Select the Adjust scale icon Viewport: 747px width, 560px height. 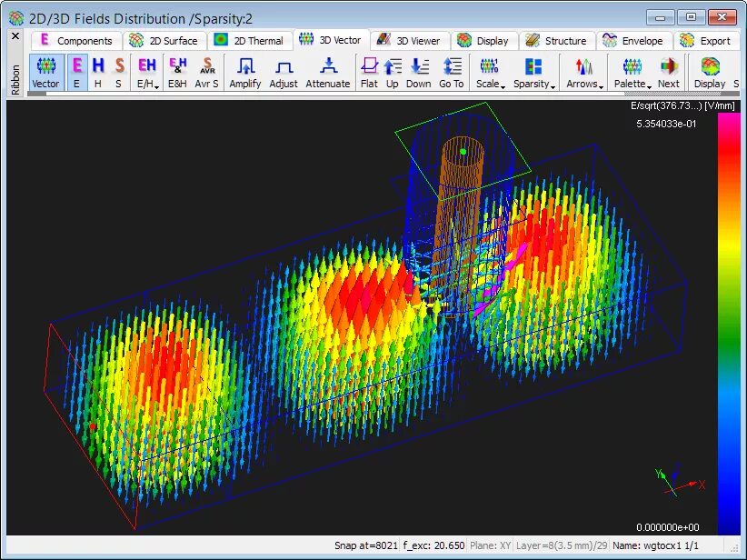(x=284, y=73)
